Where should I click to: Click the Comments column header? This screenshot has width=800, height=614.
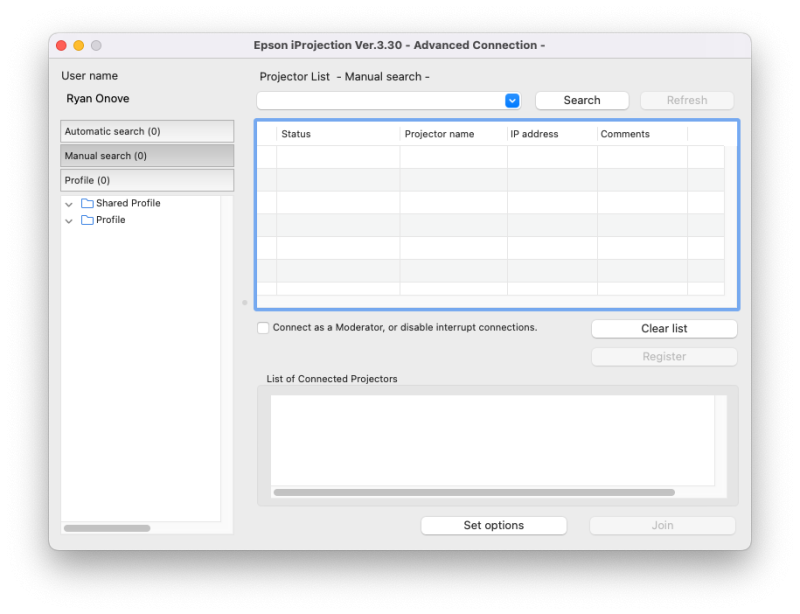pos(641,134)
